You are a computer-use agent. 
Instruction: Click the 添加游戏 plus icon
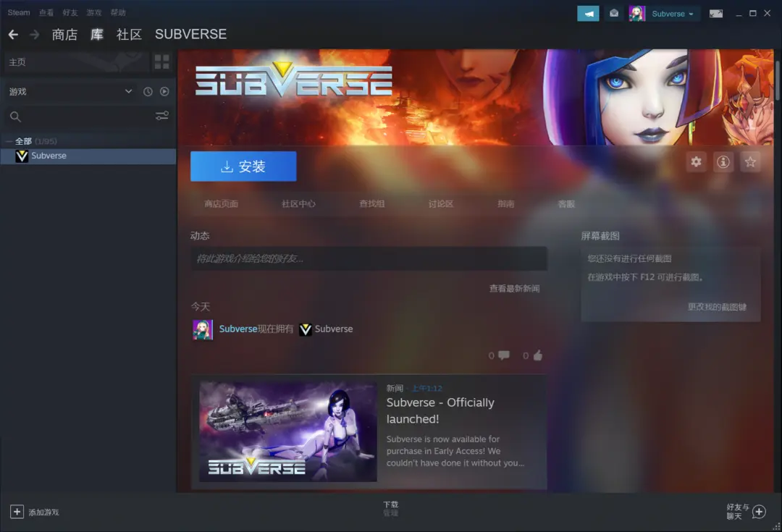pos(17,512)
